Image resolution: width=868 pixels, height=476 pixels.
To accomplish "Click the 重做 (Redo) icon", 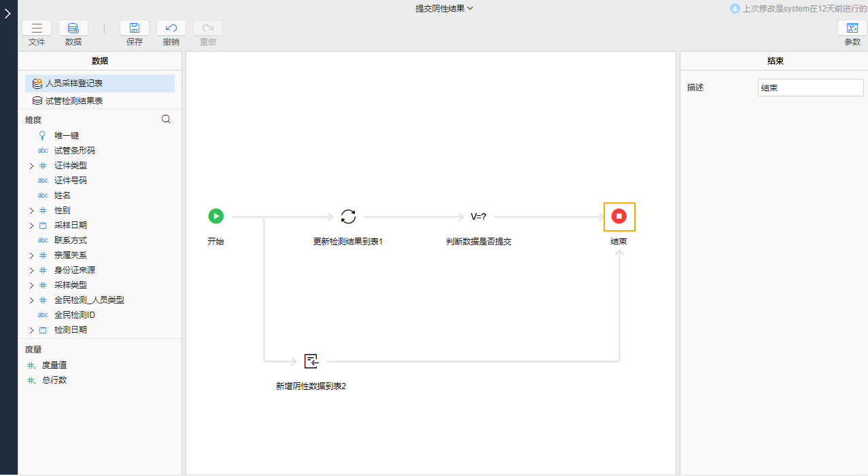I will coord(207,28).
